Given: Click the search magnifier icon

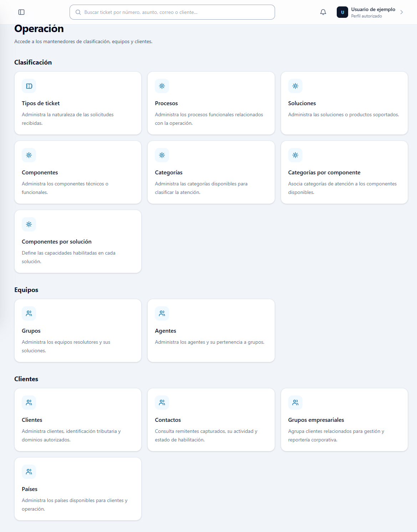Looking at the screenshot, I should point(78,12).
